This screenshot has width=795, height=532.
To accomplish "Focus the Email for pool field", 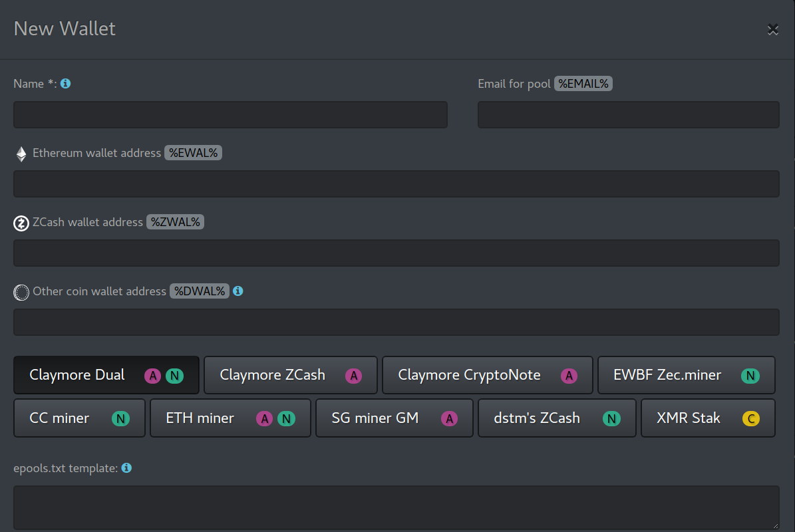I will click(x=628, y=114).
